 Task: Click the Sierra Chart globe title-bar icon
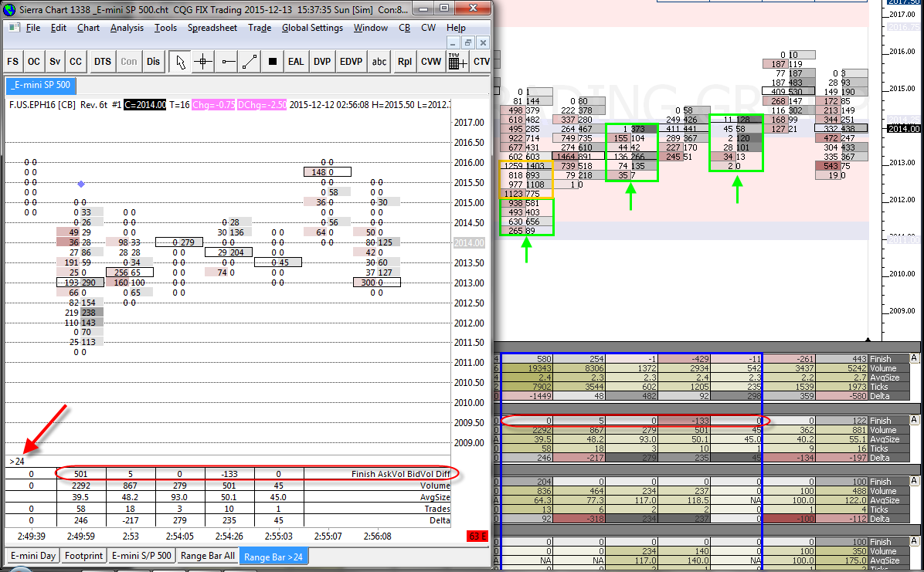tap(9, 9)
